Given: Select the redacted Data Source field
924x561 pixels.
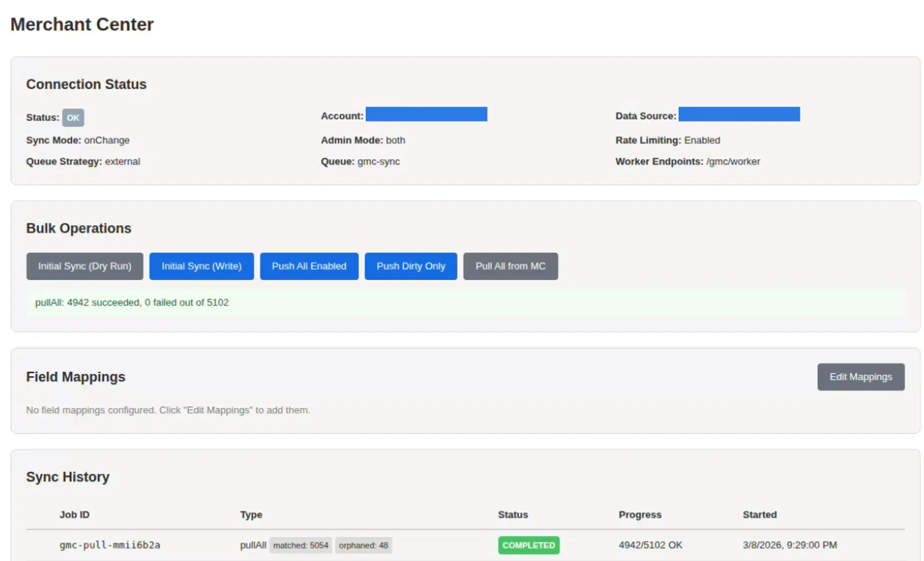Looking at the screenshot, I should (x=739, y=115).
